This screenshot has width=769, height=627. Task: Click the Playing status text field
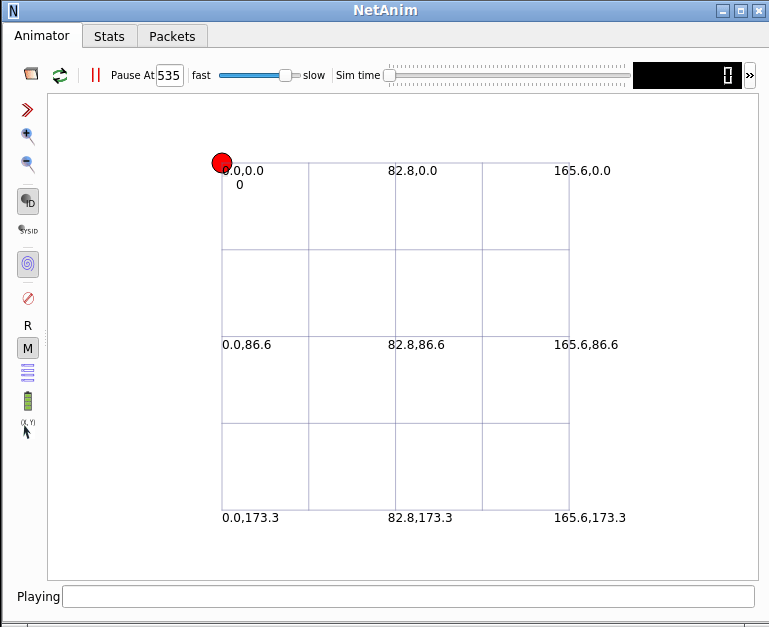408,597
